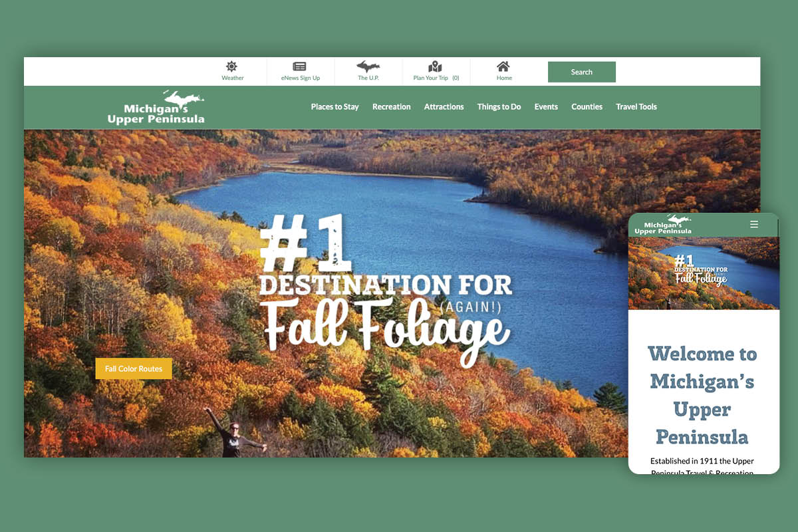
Task: Expand the Things to Do menu
Action: [499, 107]
